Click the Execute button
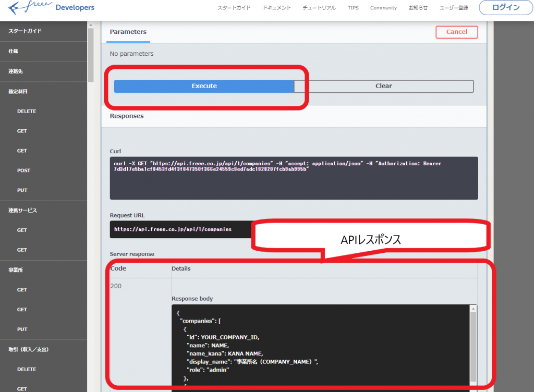This screenshot has height=392, width=534. [204, 85]
